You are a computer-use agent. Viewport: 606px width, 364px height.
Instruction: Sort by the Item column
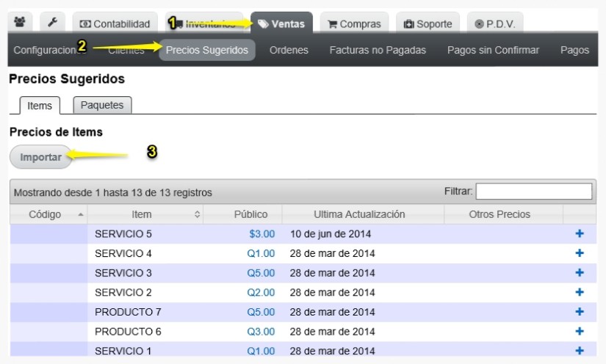point(145,214)
